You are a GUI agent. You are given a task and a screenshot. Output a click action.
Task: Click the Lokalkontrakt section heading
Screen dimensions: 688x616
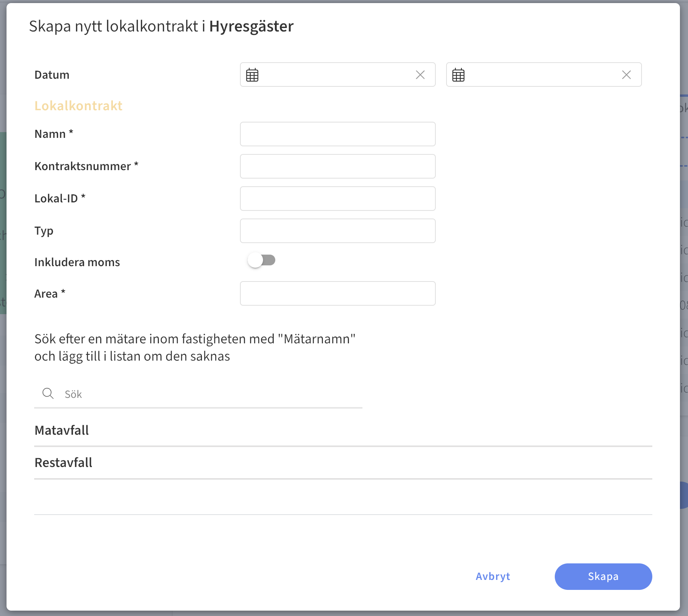78,106
